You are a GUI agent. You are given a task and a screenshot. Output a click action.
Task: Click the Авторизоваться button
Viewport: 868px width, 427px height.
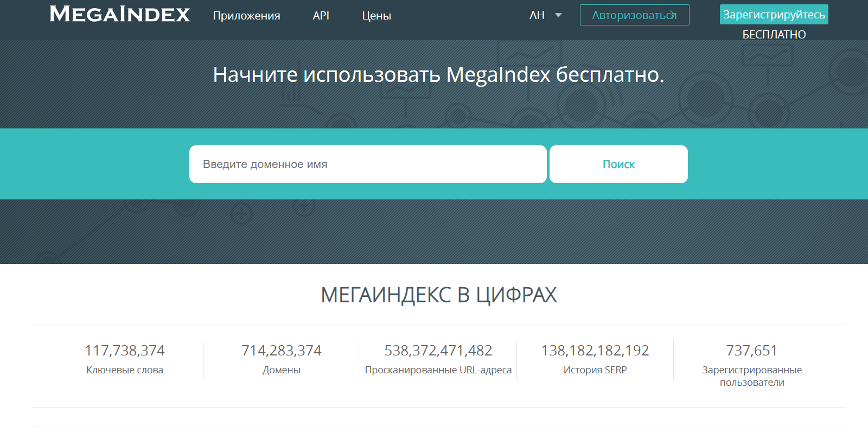point(634,15)
